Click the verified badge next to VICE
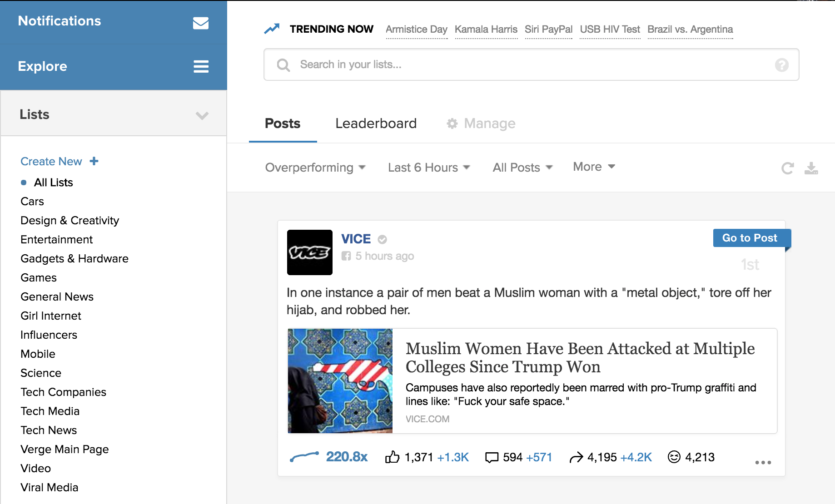The width and height of the screenshot is (835, 504). click(x=382, y=239)
